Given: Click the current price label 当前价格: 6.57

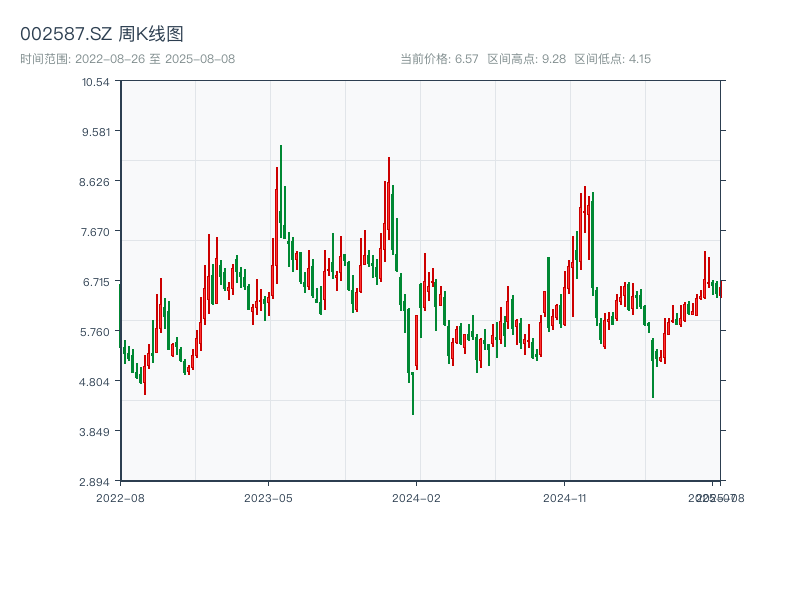Looking at the screenshot, I should click(439, 59).
